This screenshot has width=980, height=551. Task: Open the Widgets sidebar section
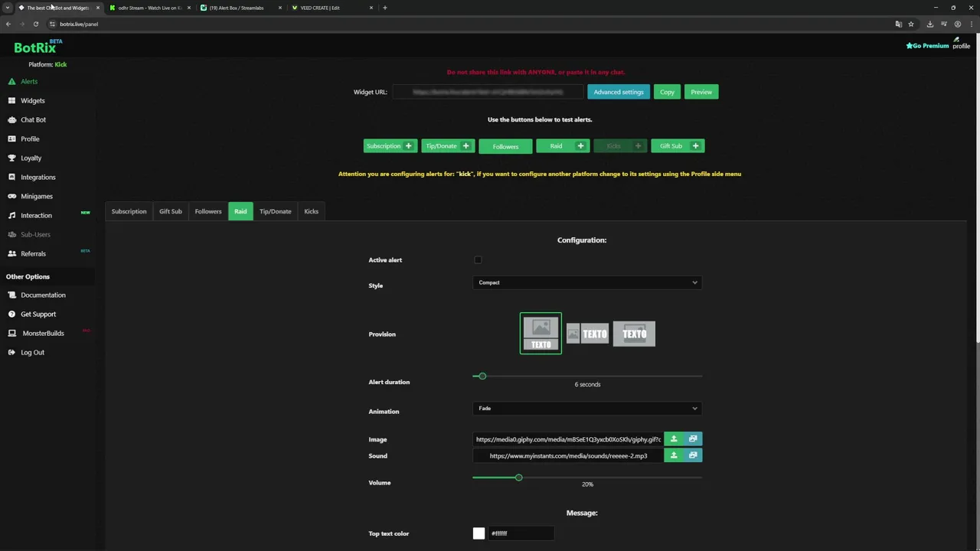(32, 100)
